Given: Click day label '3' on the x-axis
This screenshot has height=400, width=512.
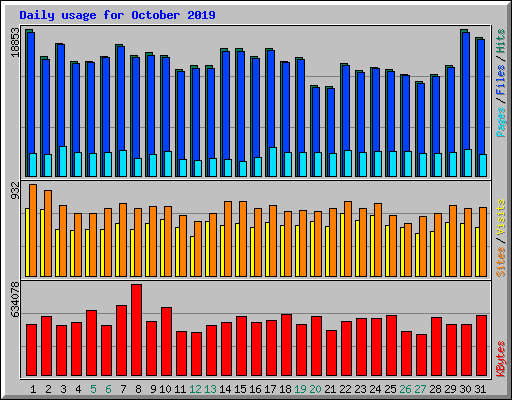Looking at the screenshot, I should [63, 389].
